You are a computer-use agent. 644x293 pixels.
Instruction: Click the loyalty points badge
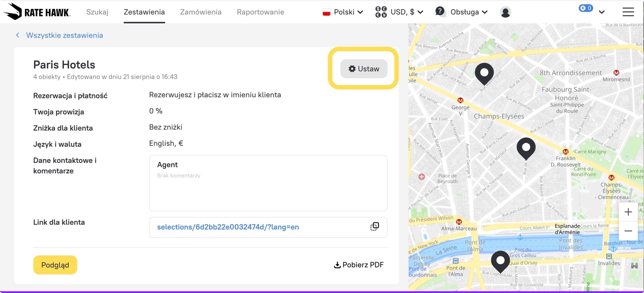[x=586, y=8]
